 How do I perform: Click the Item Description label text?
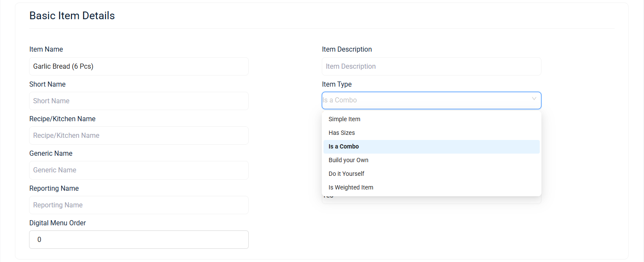click(347, 49)
